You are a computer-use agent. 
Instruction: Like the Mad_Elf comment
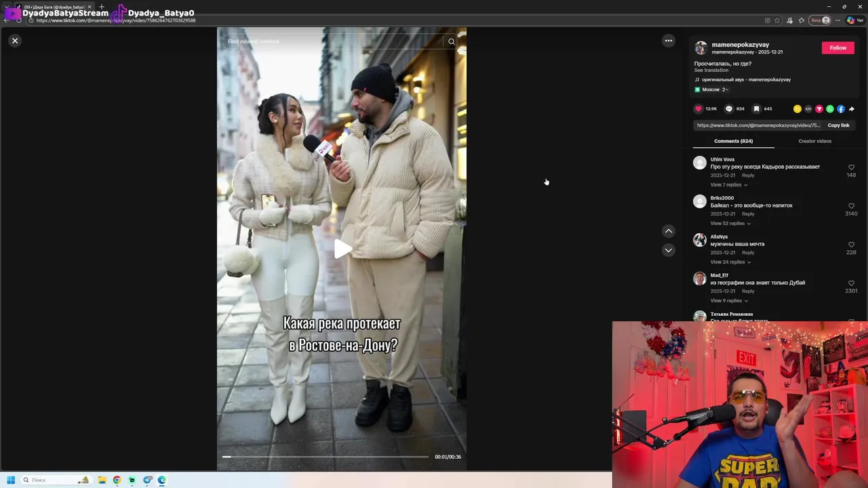pos(851,283)
